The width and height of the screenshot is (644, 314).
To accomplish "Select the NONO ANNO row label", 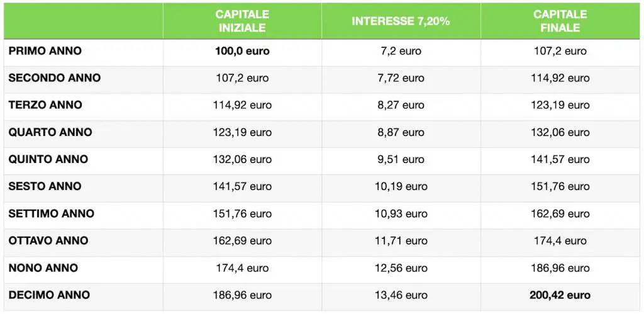I will click(43, 268).
